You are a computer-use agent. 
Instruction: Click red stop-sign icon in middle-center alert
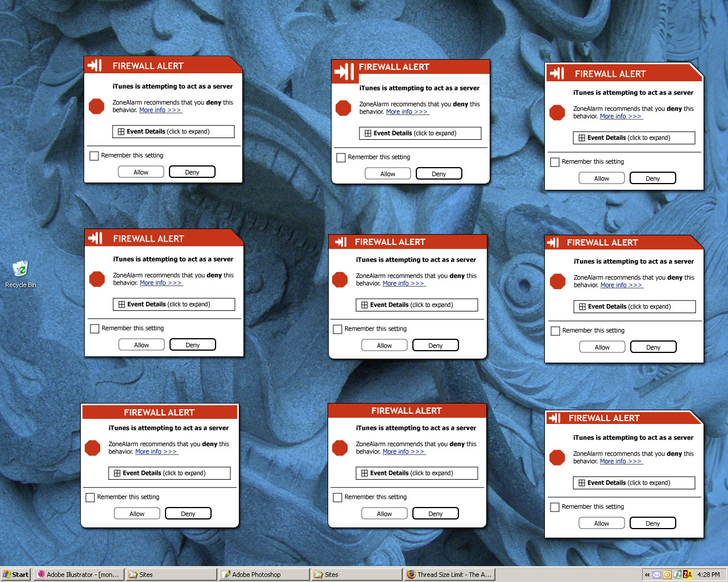pos(340,280)
